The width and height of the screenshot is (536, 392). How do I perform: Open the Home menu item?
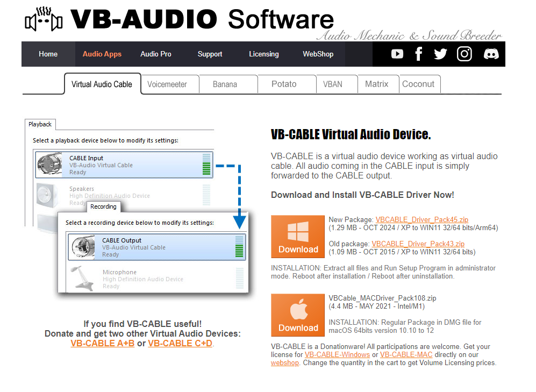(x=48, y=54)
